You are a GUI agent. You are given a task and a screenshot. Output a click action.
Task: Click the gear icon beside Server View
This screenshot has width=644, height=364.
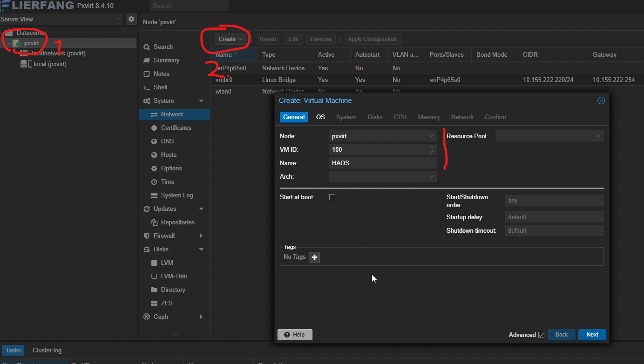(131, 19)
